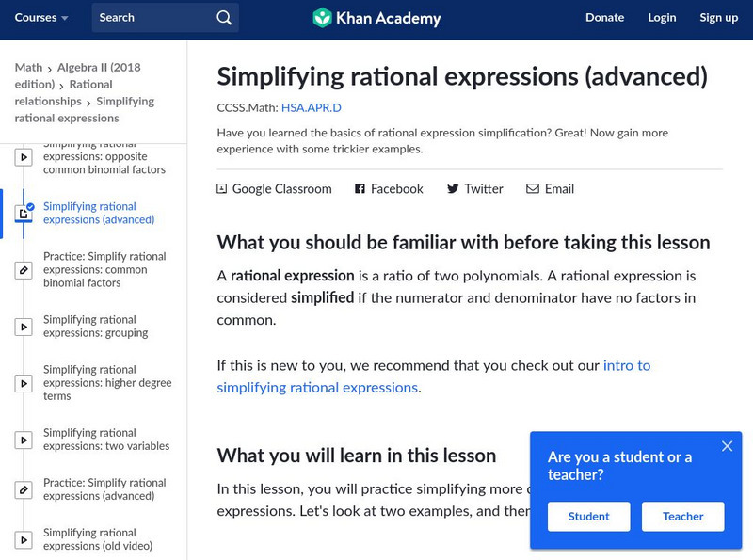Click the search magnifier icon
Screen dimensions: 753x560
[x=224, y=18]
